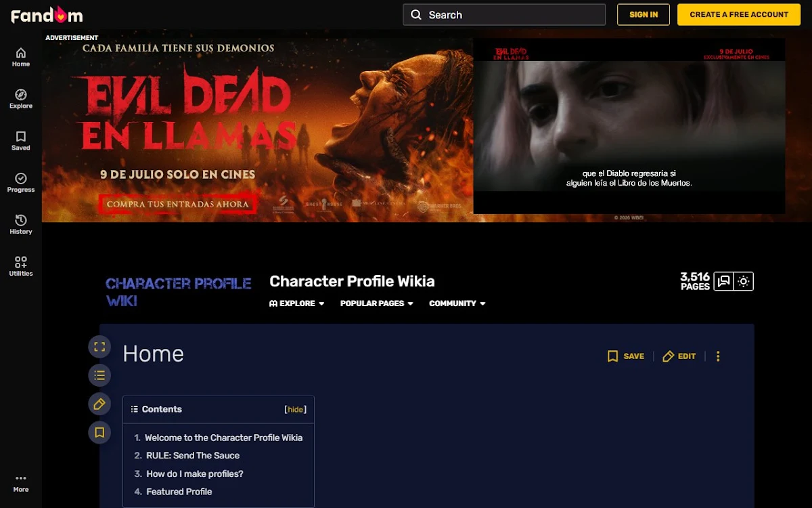
Task: Open the page's more actions menu
Action: pos(718,356)
